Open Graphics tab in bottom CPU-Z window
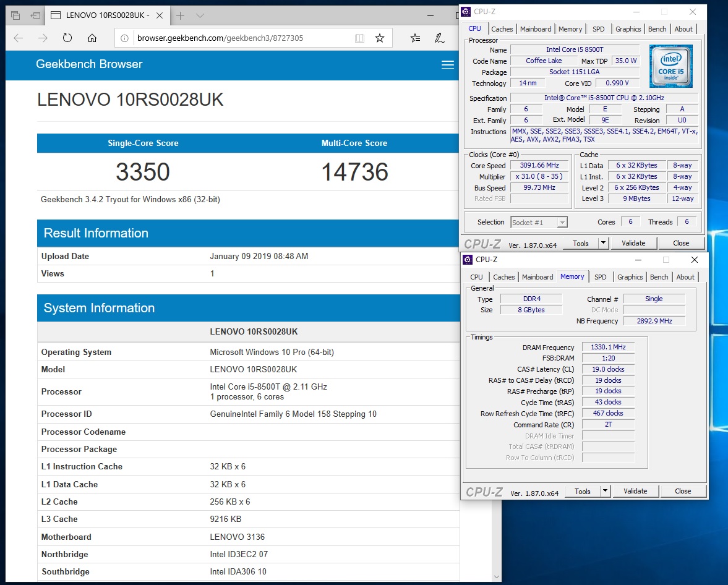This screenshot has width=728, height=585. tap(630, 276)
